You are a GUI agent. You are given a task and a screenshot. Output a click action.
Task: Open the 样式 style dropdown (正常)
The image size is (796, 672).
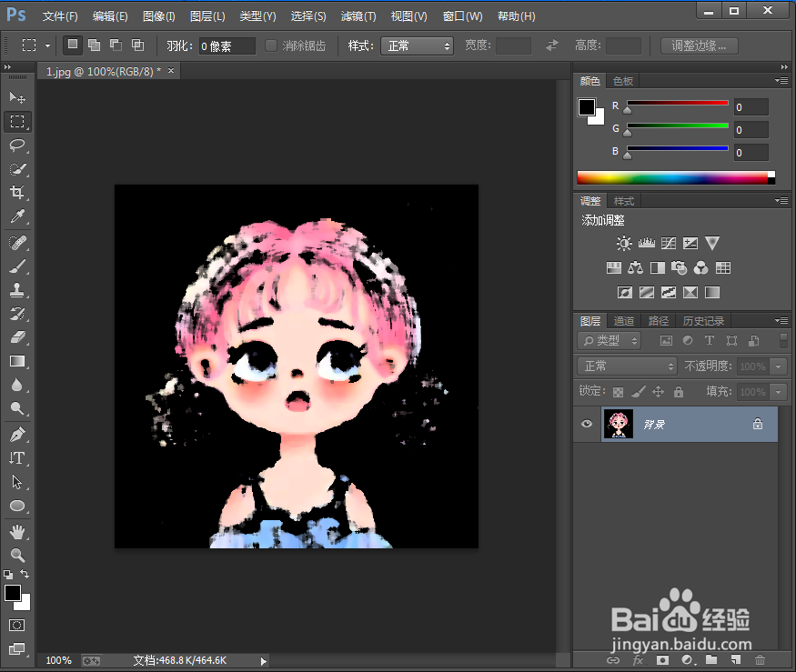[x=417, y=45]
